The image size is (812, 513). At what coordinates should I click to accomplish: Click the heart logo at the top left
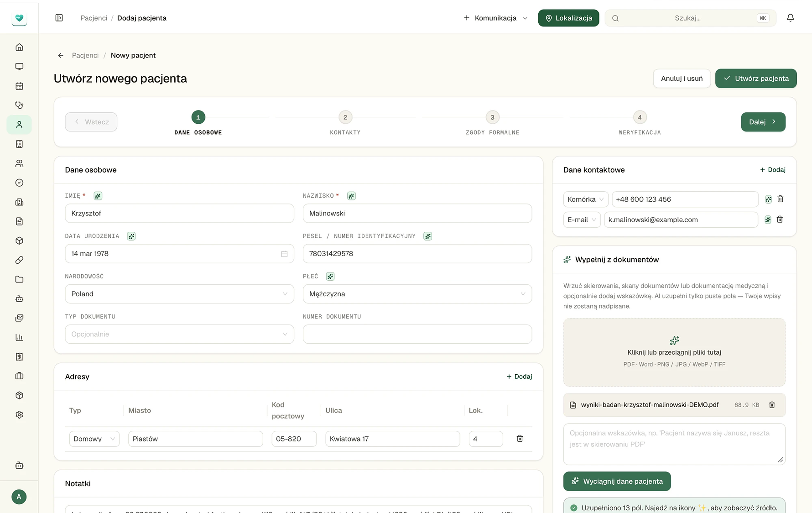click(x=19, y=18)
